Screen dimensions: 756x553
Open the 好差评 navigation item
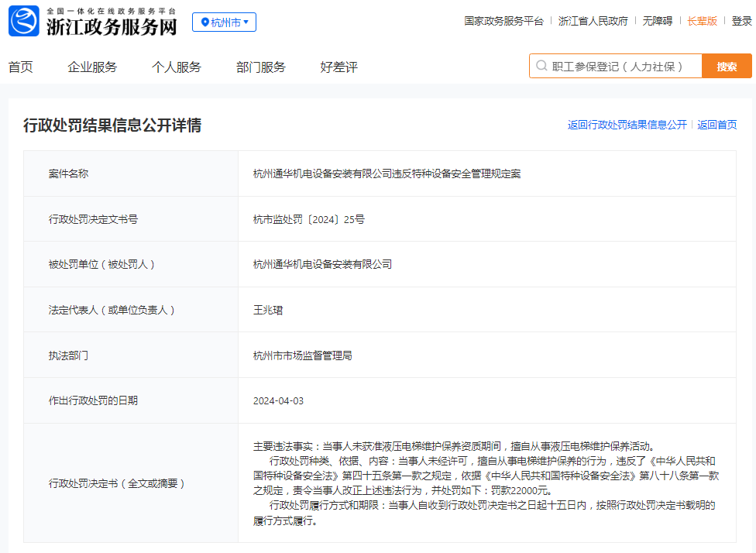tap(339, 67)
